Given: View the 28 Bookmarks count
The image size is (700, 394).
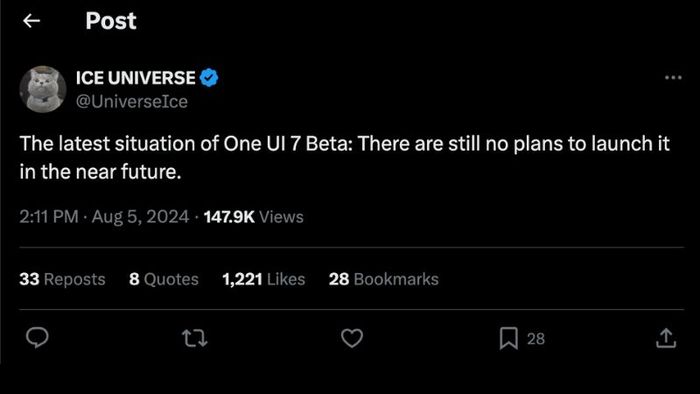Looking at the screenshot, I should point(384,279).
